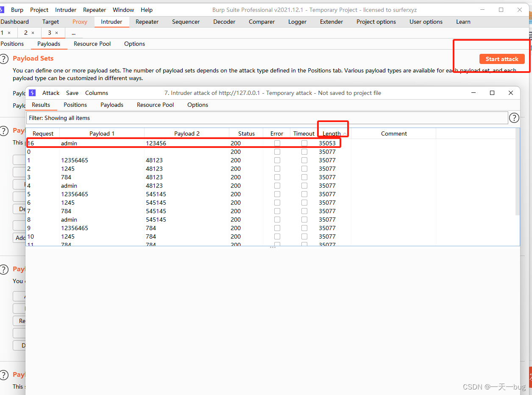Open Columns menu in attack window

point(97,93)
